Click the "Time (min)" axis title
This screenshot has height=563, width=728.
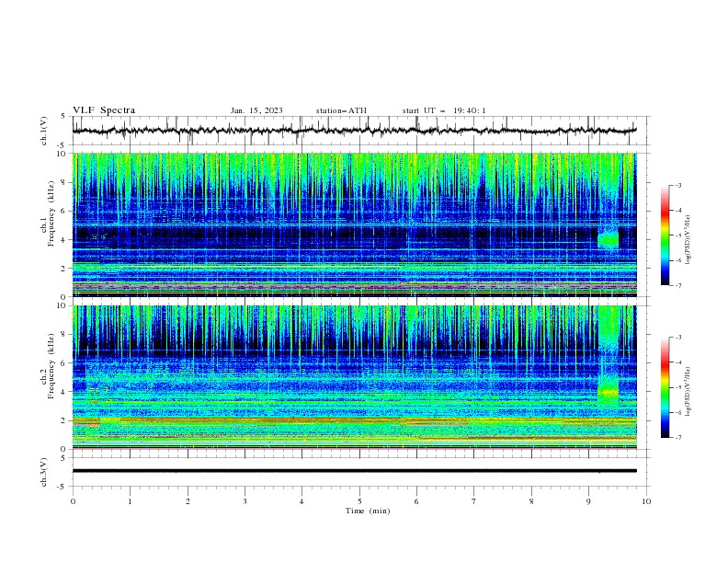[x=368, y=511]
